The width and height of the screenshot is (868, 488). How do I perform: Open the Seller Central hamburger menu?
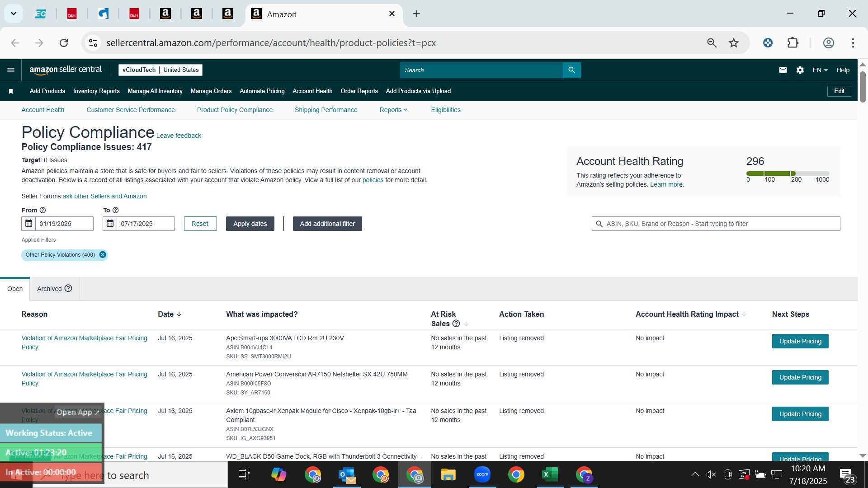coord(11,70)
